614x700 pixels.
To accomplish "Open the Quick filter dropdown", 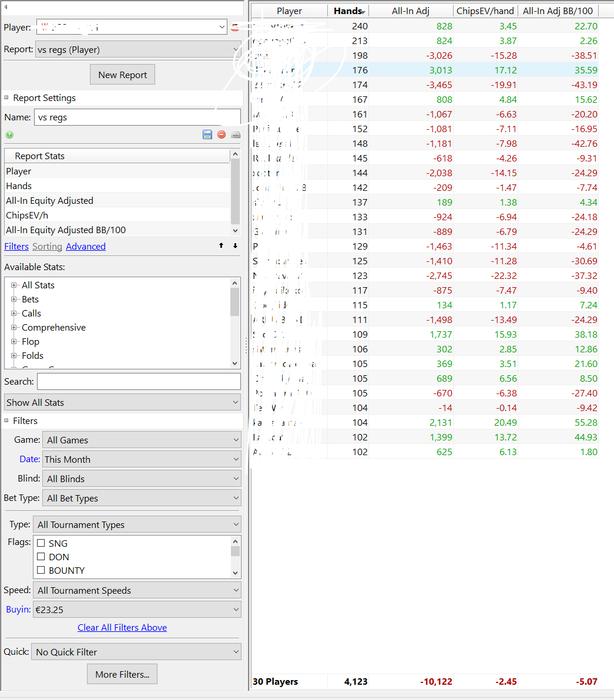I will (136, 652).
